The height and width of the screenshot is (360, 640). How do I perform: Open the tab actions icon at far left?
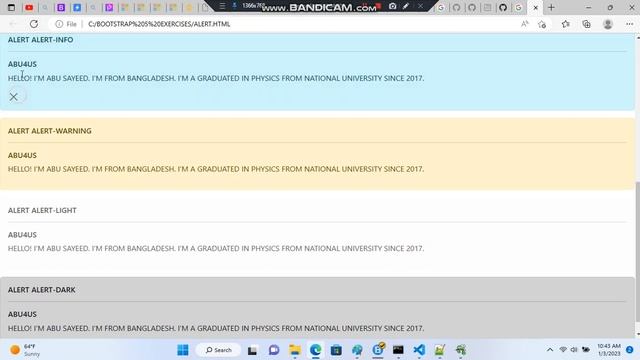tap(11, 7)
